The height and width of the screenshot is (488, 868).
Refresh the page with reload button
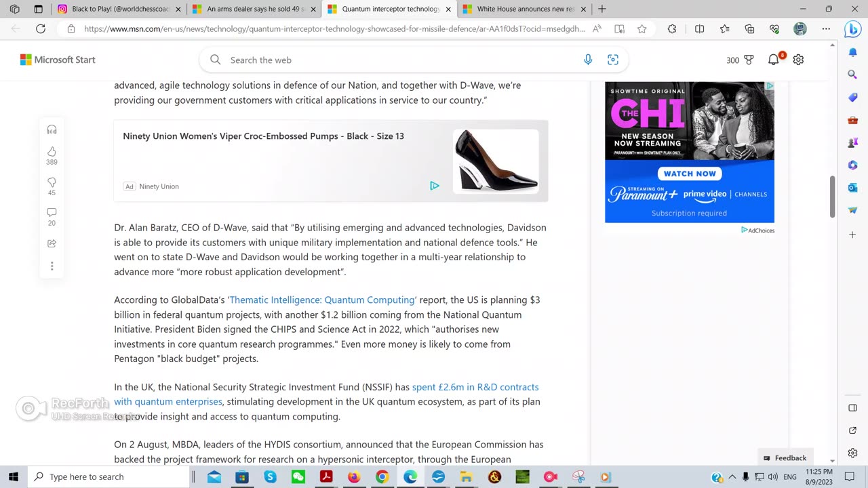pos(41,29)
